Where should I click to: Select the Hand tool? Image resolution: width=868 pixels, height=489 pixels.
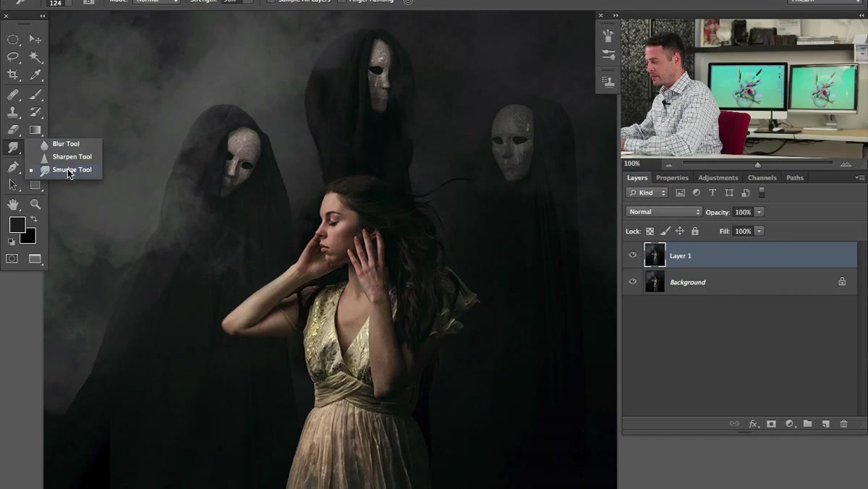click(13, 205)
